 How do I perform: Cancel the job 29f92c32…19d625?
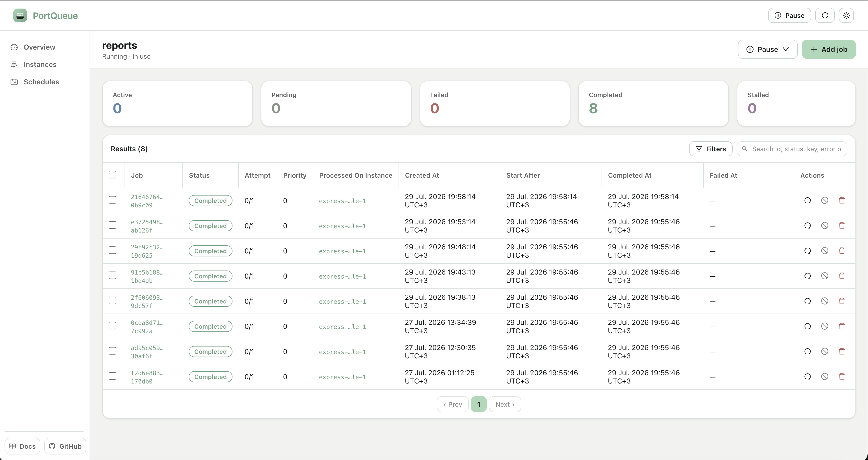824,251
